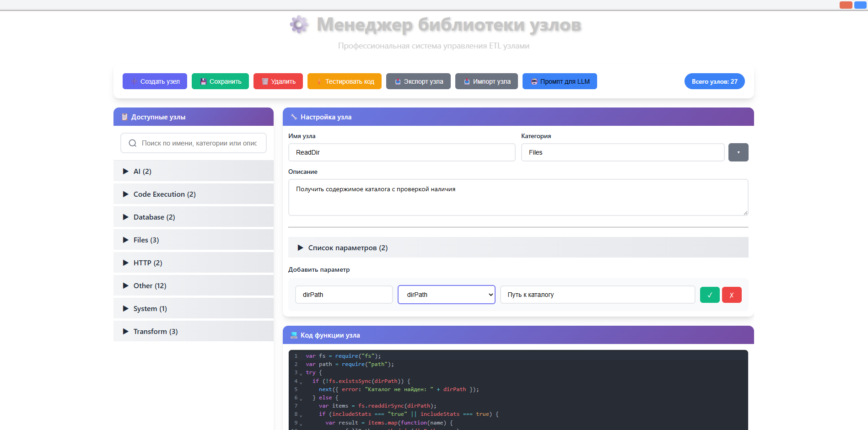Click the blue window button at top-right

tap(860, 5)
